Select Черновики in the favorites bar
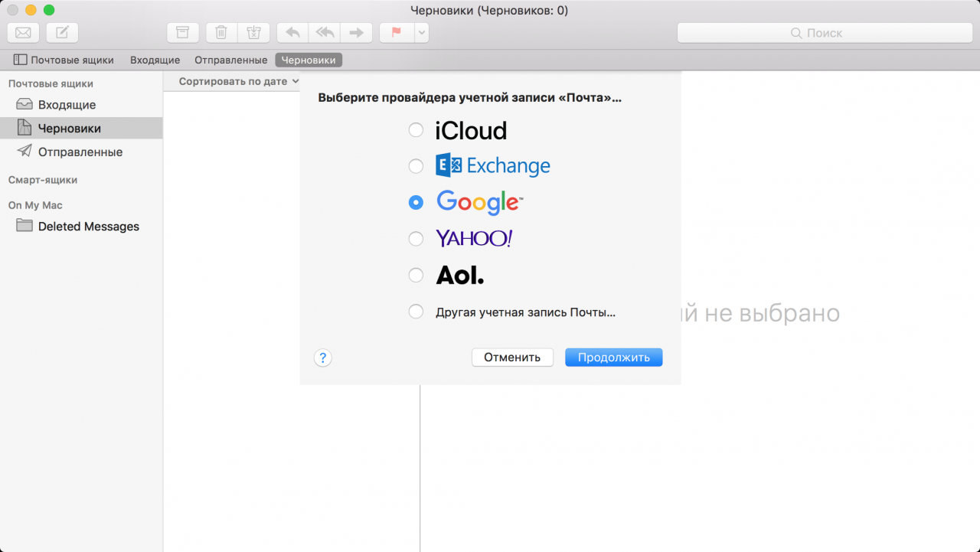The width and height of the screenshot is (980, 552). coord(309,60)
